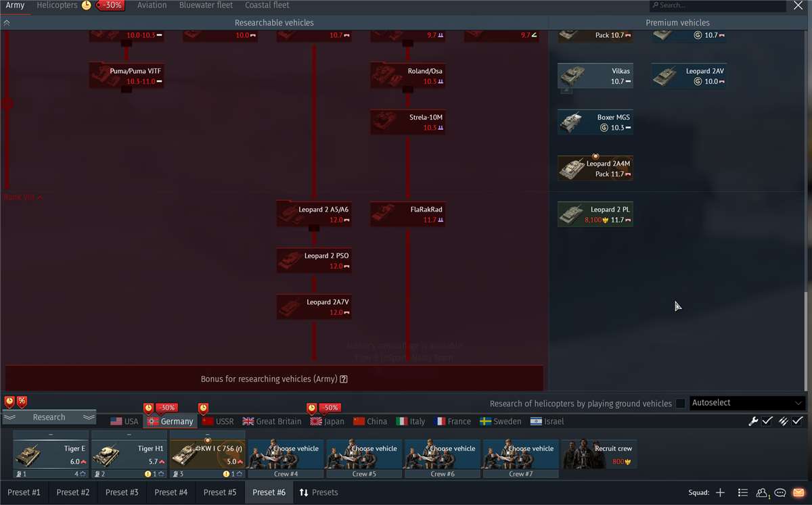The image size is (812, 505).
Task: Click the -30% badge above the Germany tab
Action: tap(166, 408)
